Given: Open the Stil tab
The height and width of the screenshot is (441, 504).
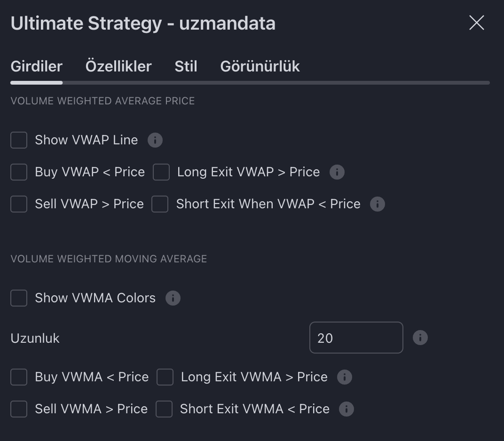Looking at the screenshot, I should tap(186, 66).
